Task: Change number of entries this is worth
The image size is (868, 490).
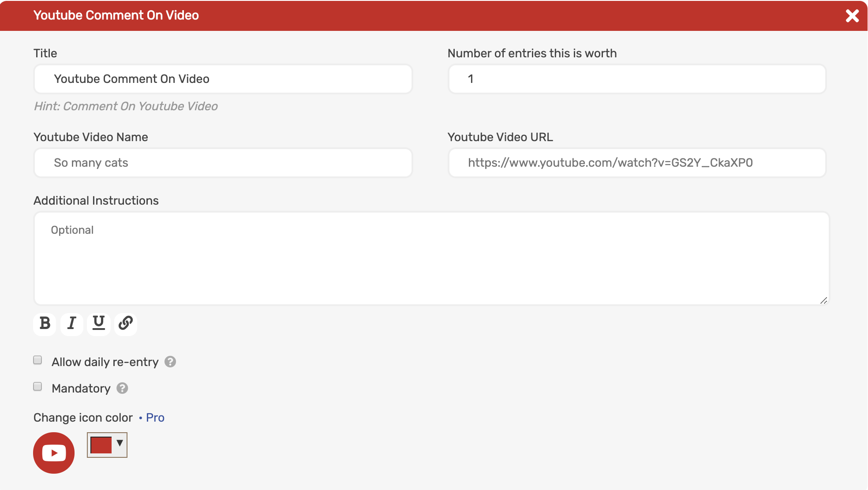Action: pos(636,79)
